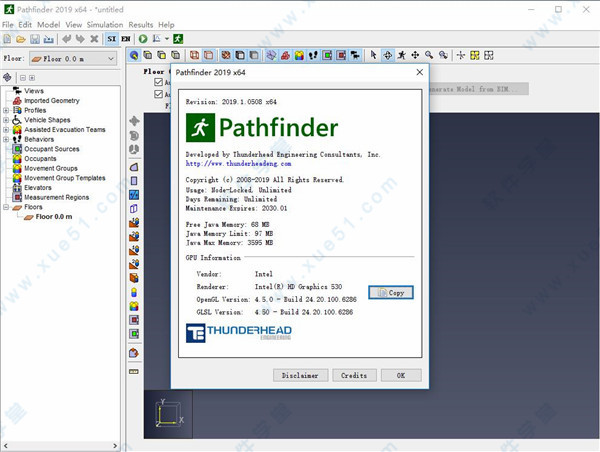
Task: Collapse the Floors tree node
Action: coord(6,207)
